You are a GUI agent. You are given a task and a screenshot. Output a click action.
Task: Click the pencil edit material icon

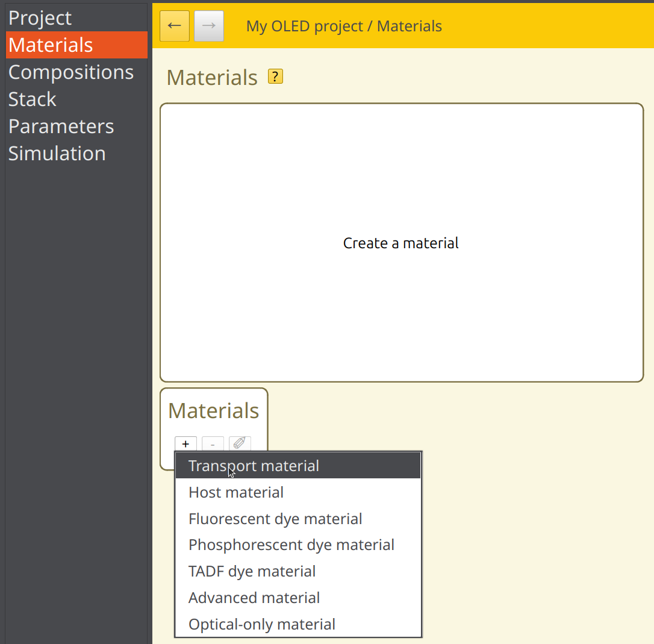point(240,444)
